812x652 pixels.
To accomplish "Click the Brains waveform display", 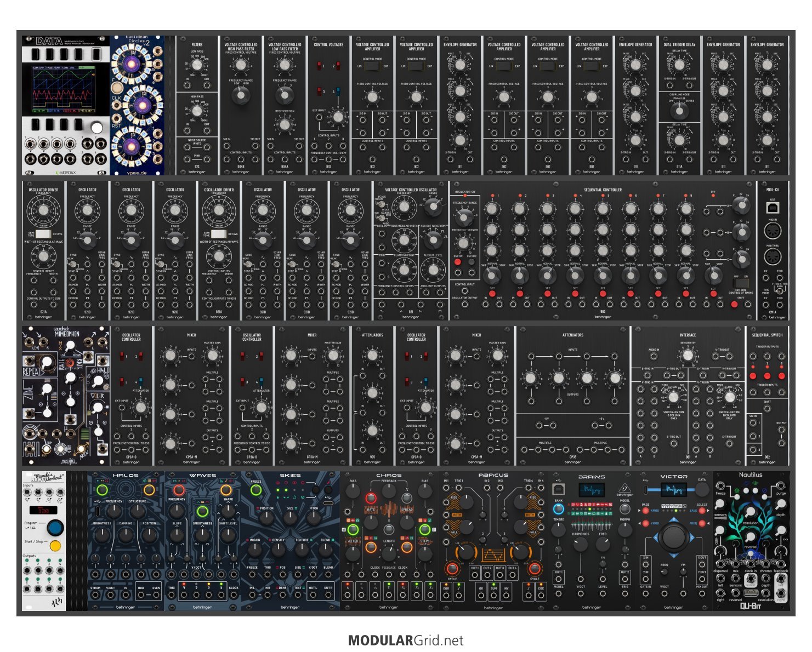I will coord(592,490).
